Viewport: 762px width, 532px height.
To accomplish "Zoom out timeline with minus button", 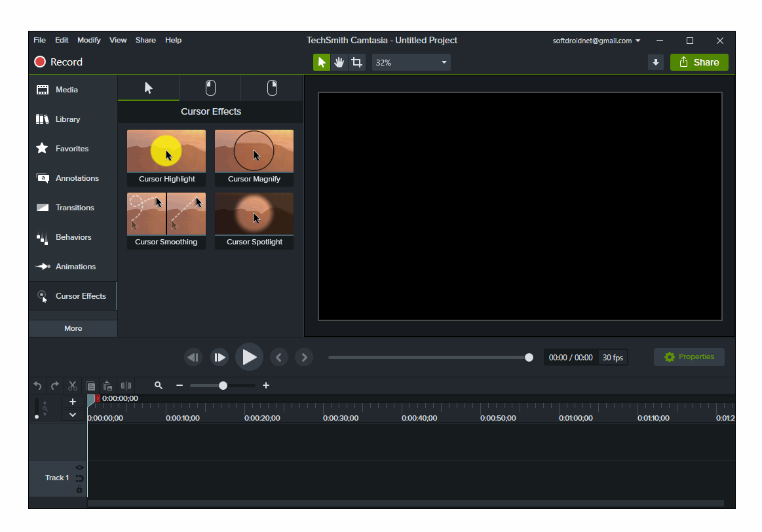I will pyautogui.click(x=180, y=385).
